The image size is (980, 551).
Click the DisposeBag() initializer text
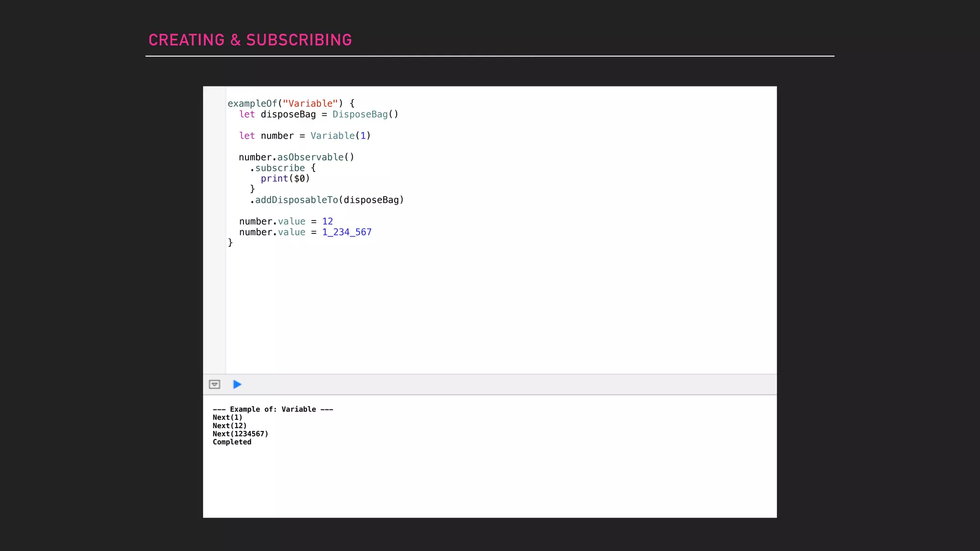[x=365, y=114]
